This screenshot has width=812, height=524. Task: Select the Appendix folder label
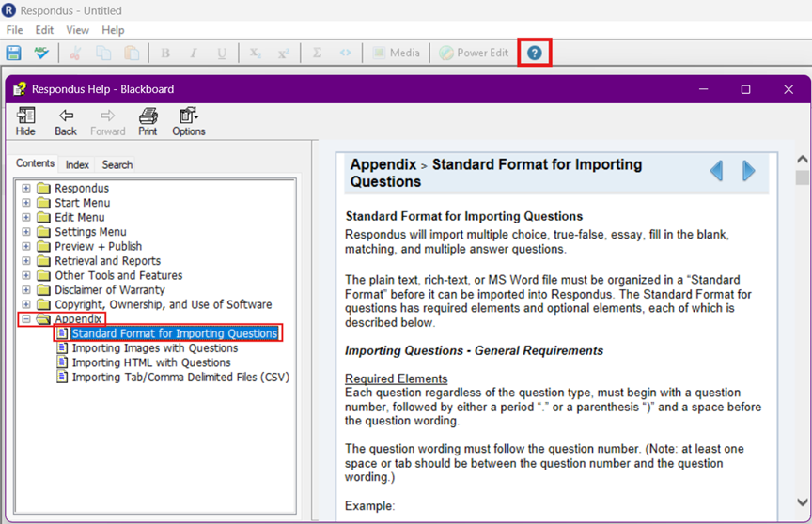click(78, 319)
